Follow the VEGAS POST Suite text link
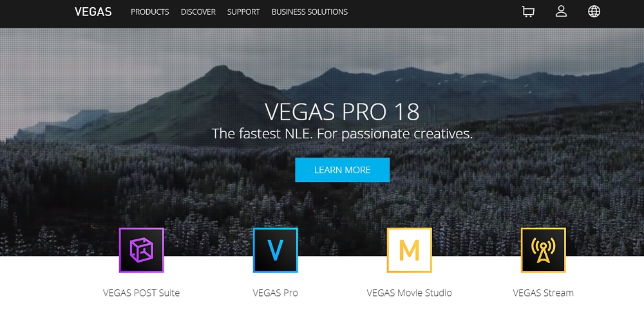The image size is (644, 321). [141, 293]
